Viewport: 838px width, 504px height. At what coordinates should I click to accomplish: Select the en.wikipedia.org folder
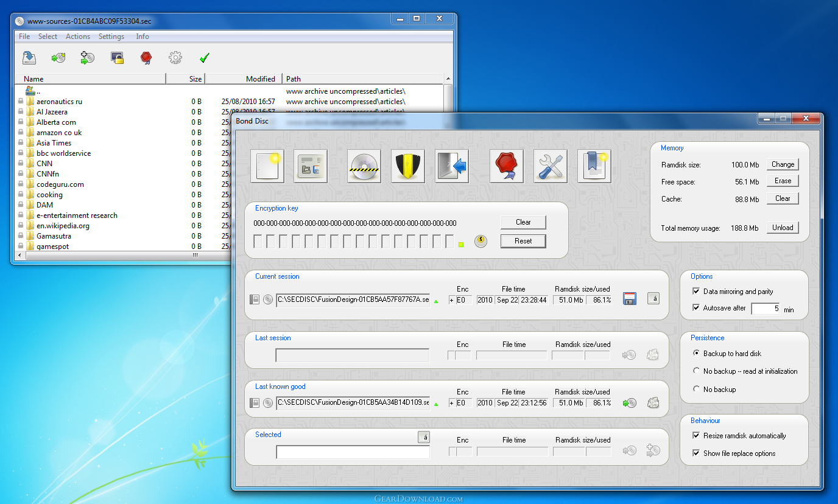click(x=63, y=226)
